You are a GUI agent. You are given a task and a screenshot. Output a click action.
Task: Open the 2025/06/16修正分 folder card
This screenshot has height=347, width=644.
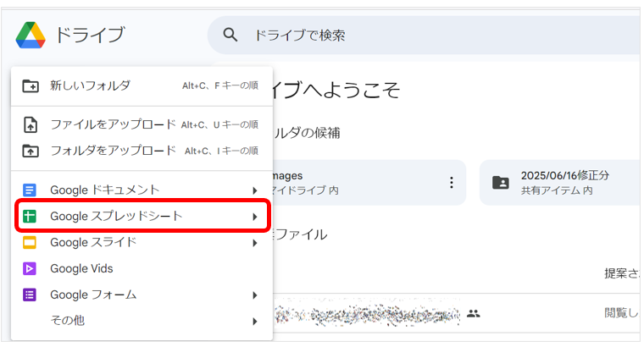561,183
